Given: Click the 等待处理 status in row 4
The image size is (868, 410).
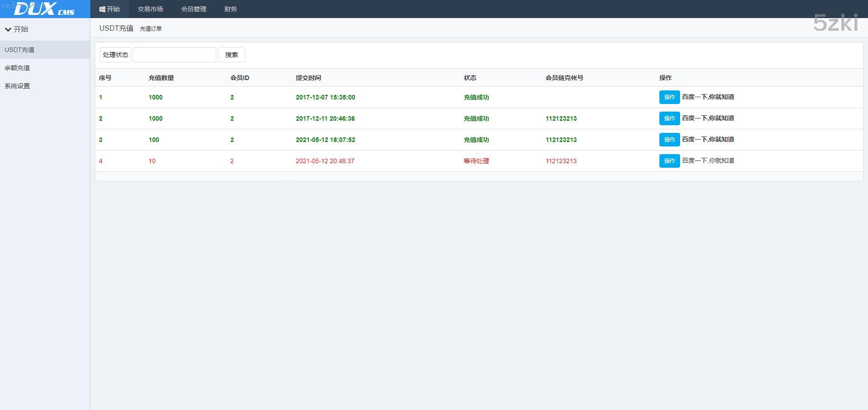Looking at the screenshot, I should click(x=476, y=161).
